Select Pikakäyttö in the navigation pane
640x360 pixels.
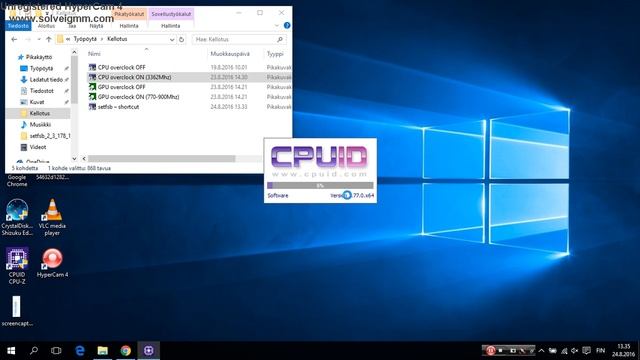39,57
